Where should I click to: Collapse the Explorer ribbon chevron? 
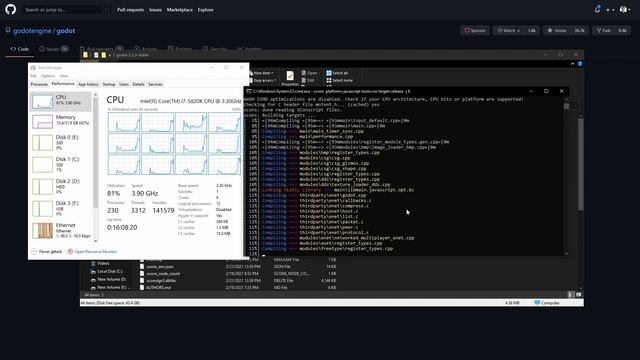(x=573, y=64)
